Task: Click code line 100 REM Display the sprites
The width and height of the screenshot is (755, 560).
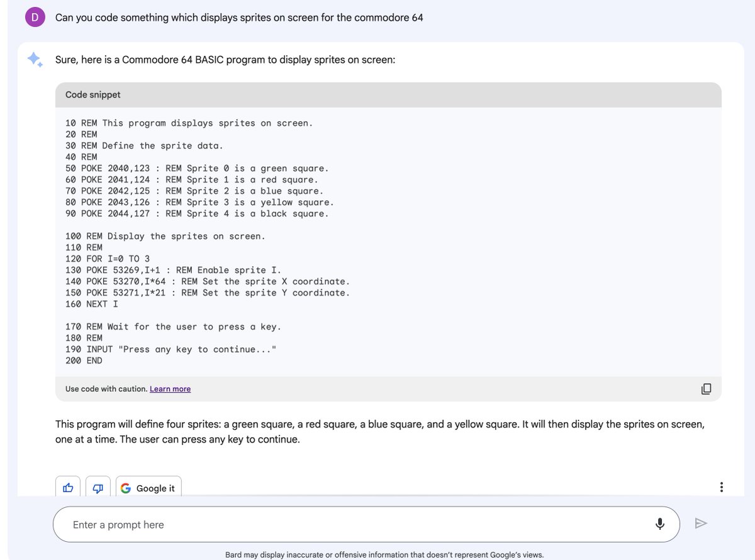Action: tap(165, 237)
